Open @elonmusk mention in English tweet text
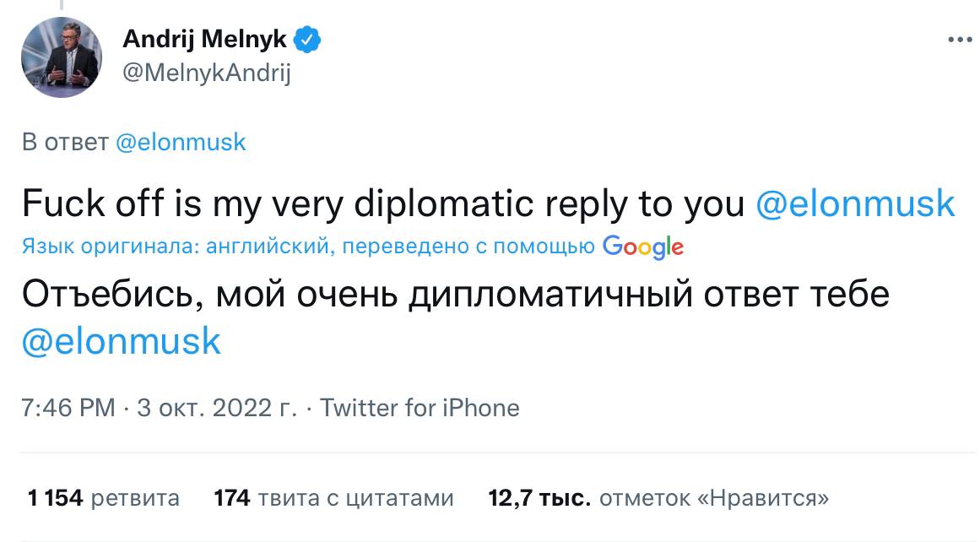This screenshot has height=542, width=980. coord(855,204)
